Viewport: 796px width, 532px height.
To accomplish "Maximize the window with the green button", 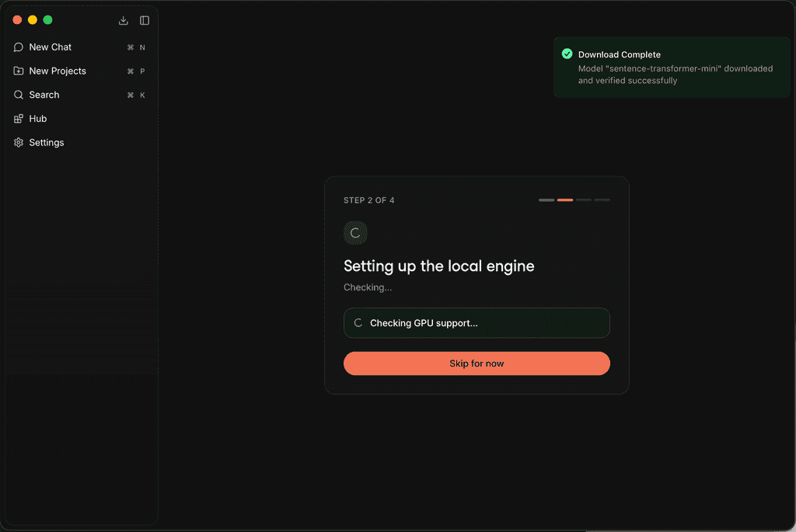I will (47, 19).
